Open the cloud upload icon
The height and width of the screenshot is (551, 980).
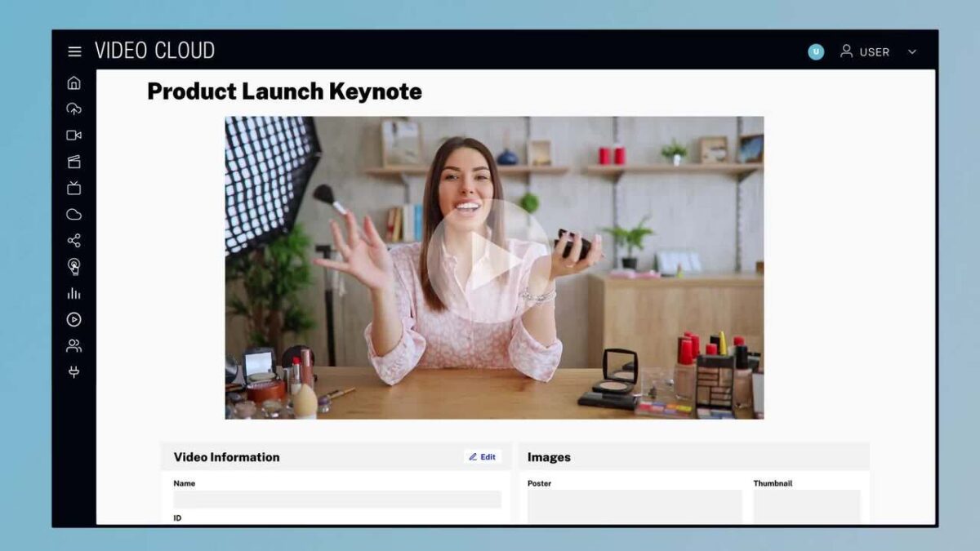click(74, 109)
